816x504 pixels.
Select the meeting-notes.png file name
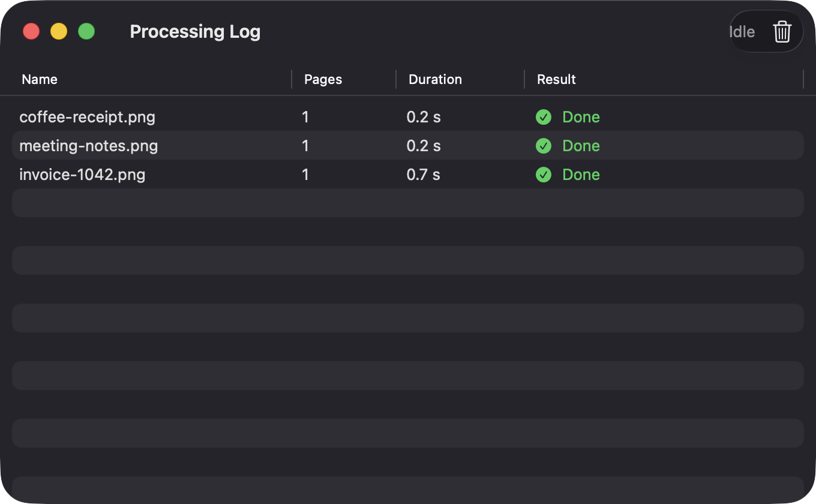click(89, 146)
